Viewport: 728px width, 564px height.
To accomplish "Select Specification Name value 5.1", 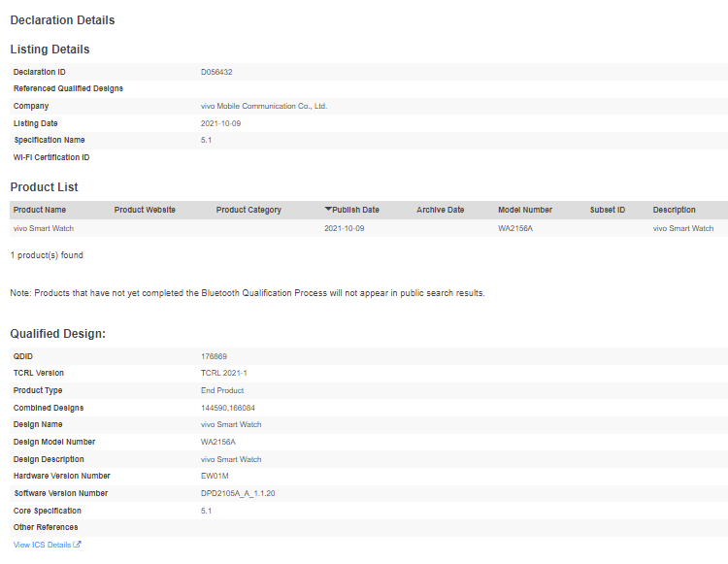I will click(206, 140).
